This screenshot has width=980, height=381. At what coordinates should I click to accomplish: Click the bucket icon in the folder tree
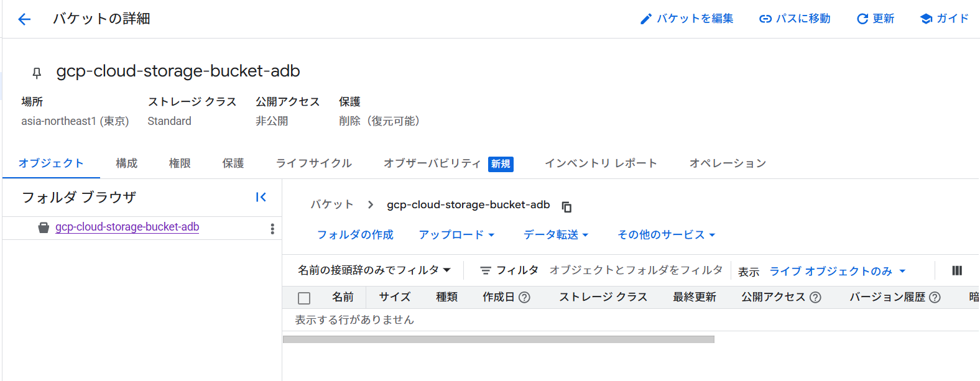click(44, 227)
